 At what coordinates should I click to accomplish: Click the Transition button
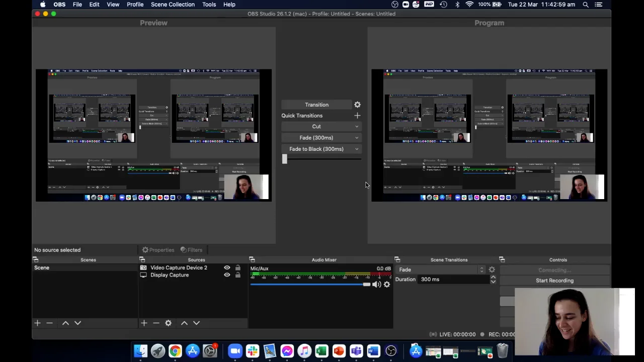316,105
